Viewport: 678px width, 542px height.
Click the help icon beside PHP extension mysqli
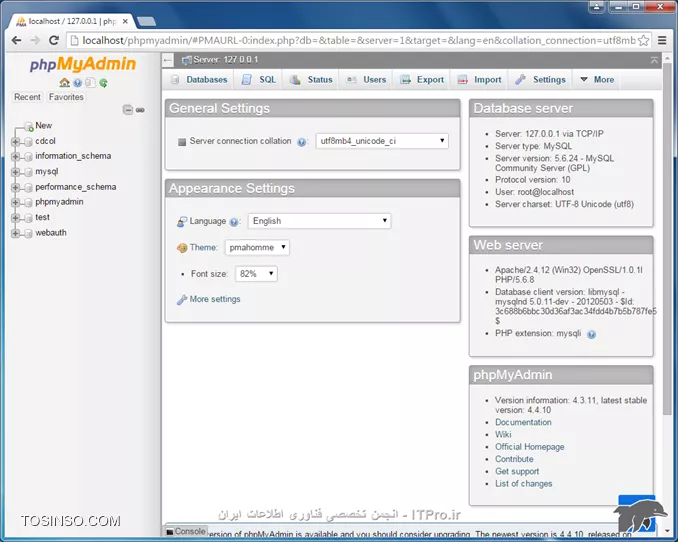pyautogui.click(x=592, y=334)
